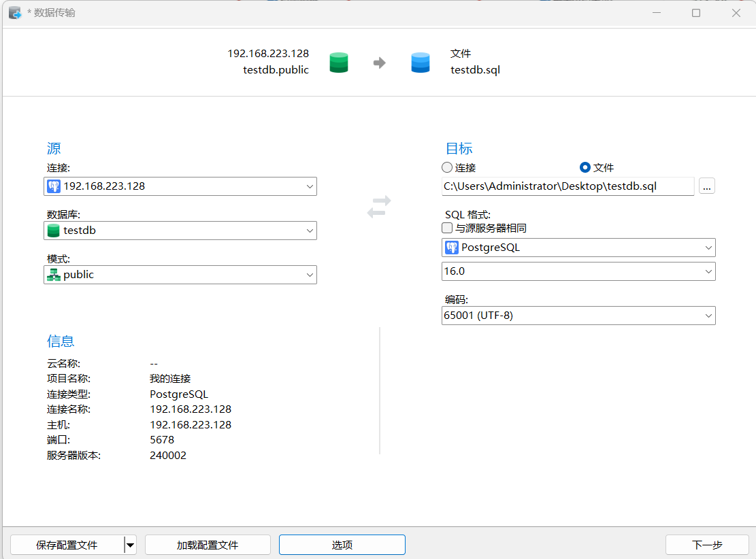
Task: Click the 选项 button
Action: (342, 545)
